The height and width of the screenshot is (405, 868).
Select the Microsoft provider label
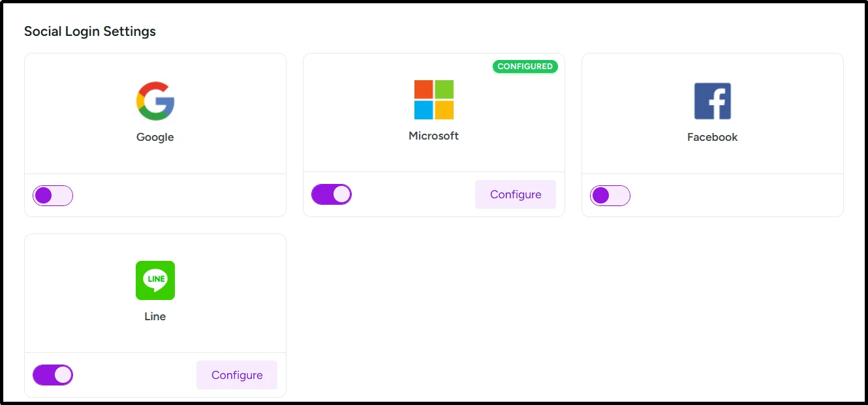pyautogui.click(x=433, y=136)
